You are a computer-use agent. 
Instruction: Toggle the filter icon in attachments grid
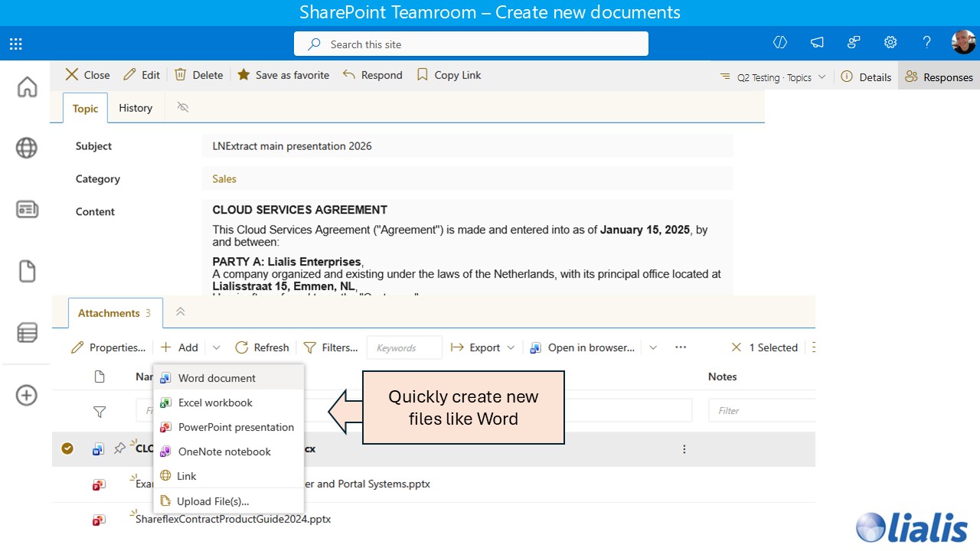tap(100, 412)
